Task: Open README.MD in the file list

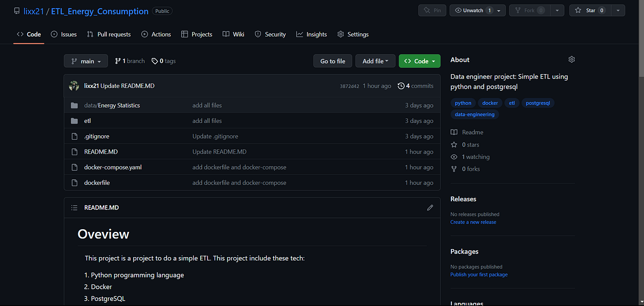Action: click(x=101, y=152)
